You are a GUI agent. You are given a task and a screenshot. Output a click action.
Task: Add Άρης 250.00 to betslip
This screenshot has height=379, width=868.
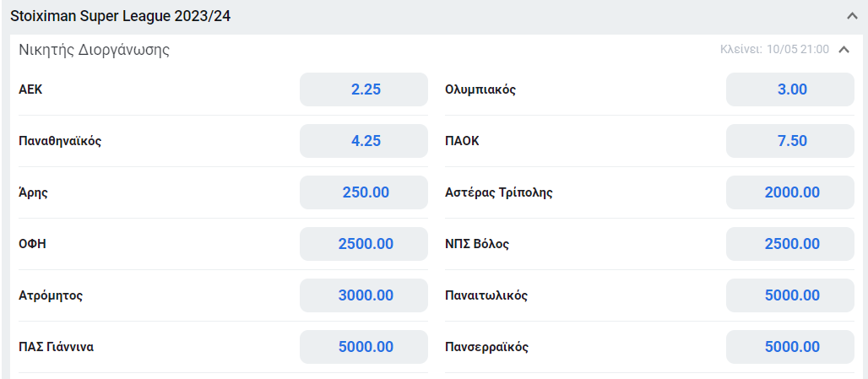364,192
